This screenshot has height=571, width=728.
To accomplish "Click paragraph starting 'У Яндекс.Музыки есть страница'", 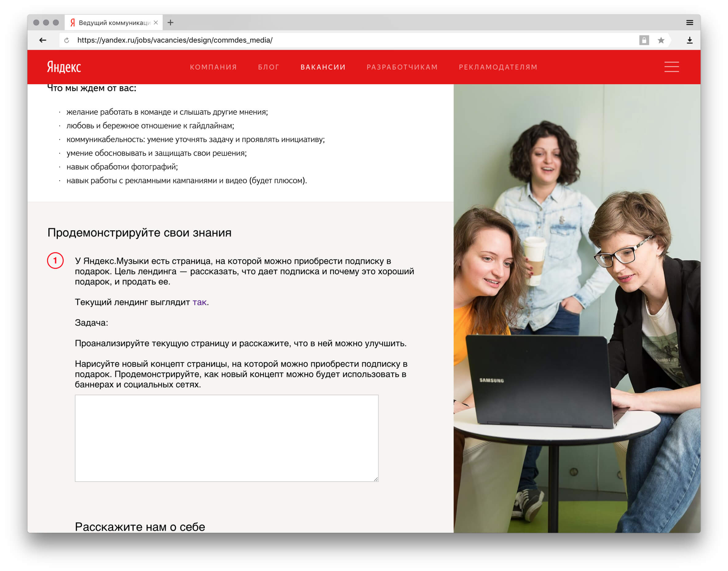I will [244, 271].
